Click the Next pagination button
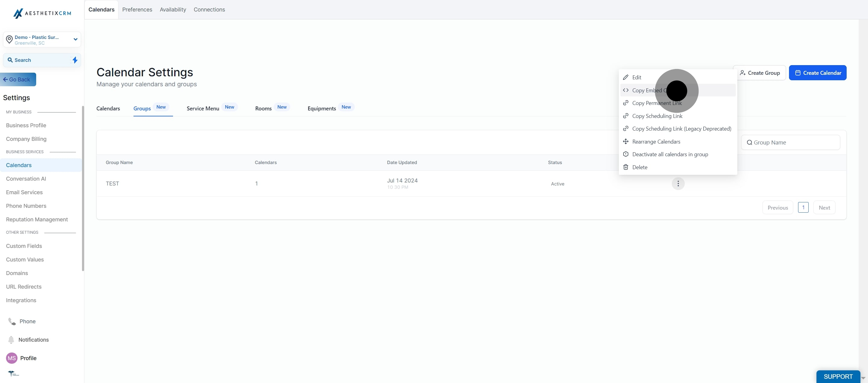The image size is (868, 383). 824,208
